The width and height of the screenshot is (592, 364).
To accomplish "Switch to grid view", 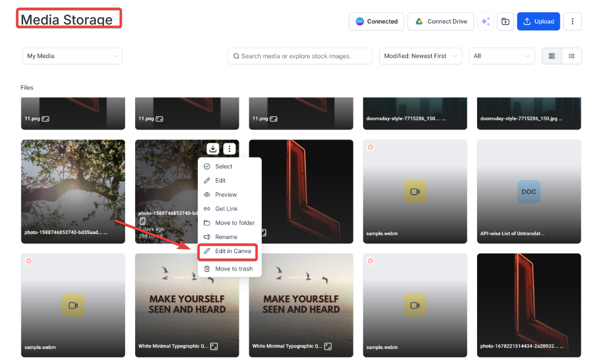I will 551,56.
